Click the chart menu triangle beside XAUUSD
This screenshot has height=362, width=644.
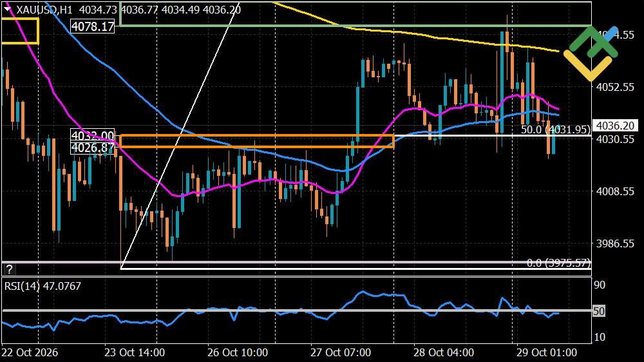[x=7, y=9]
